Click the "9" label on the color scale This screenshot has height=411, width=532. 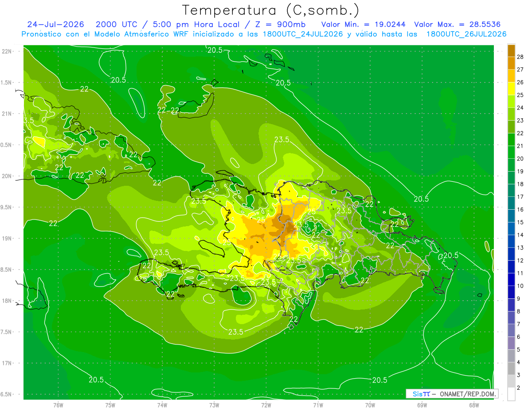(x=519, y=299)
